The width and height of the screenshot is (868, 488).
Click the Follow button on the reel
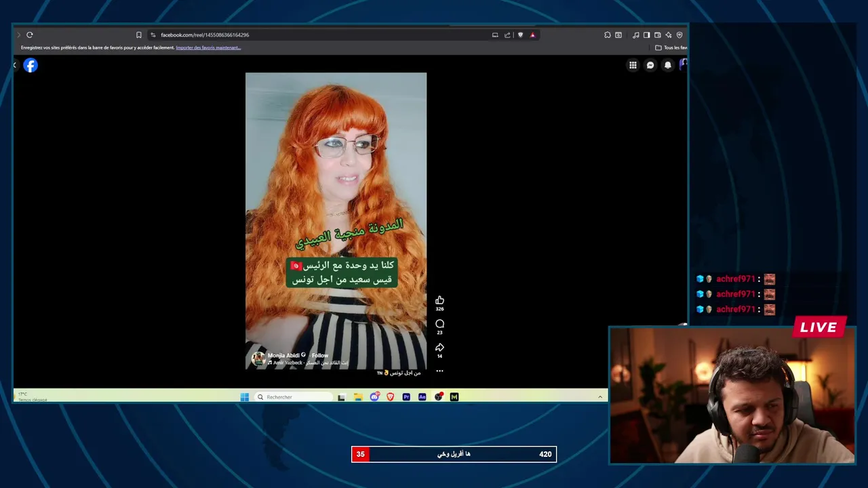coord(319,355)
